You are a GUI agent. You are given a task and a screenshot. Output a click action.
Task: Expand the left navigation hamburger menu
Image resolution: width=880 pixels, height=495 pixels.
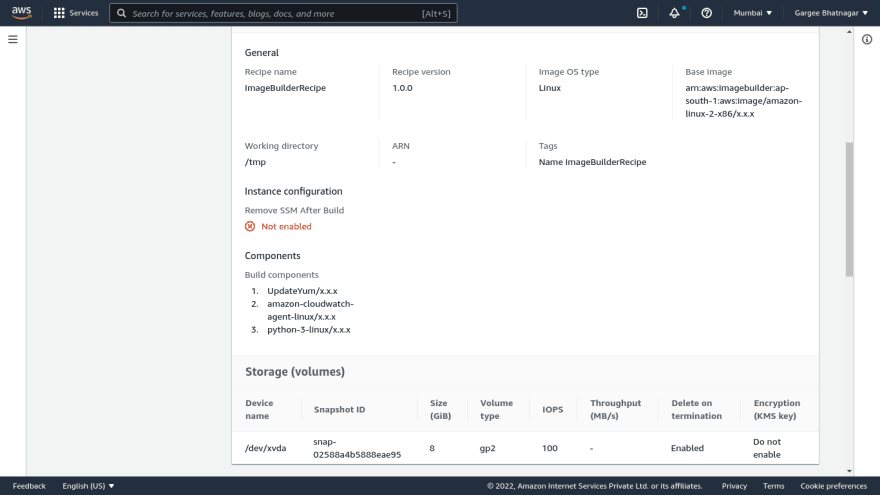point(13,39)
